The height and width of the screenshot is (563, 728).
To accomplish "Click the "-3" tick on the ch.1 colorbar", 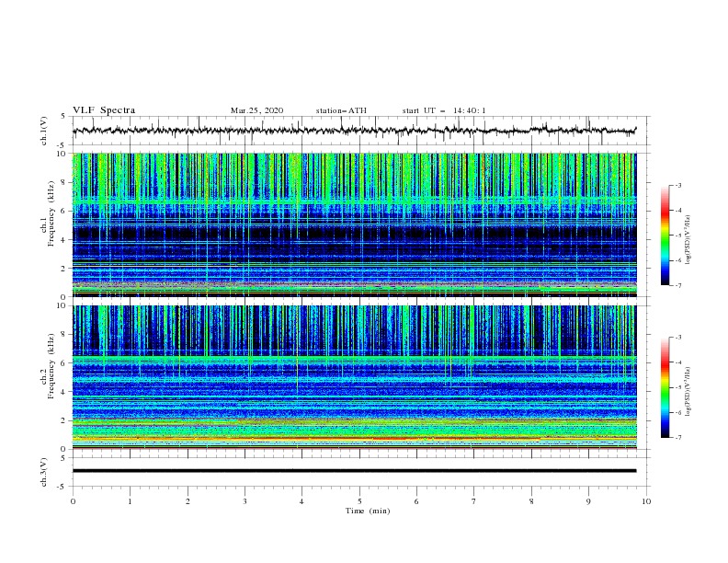I will pos(678,185).
